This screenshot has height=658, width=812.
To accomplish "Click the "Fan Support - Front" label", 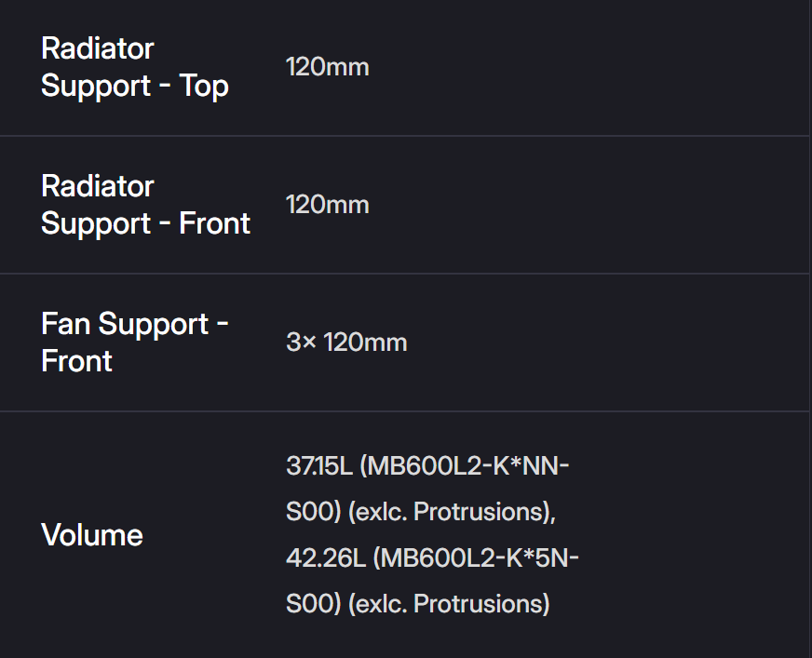I will tap(135, 342).
